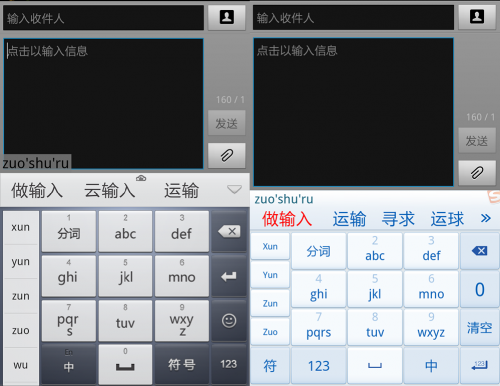Tap the enter key with 123 on blue keyboard
The image size is (500, 386).
[x=480, y=366]
